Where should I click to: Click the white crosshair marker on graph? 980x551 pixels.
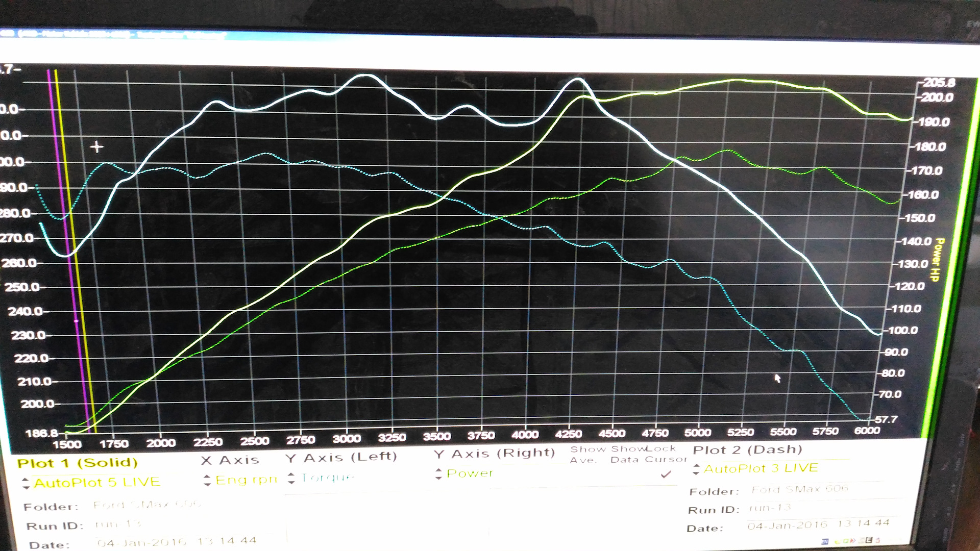tap(96, 147)
